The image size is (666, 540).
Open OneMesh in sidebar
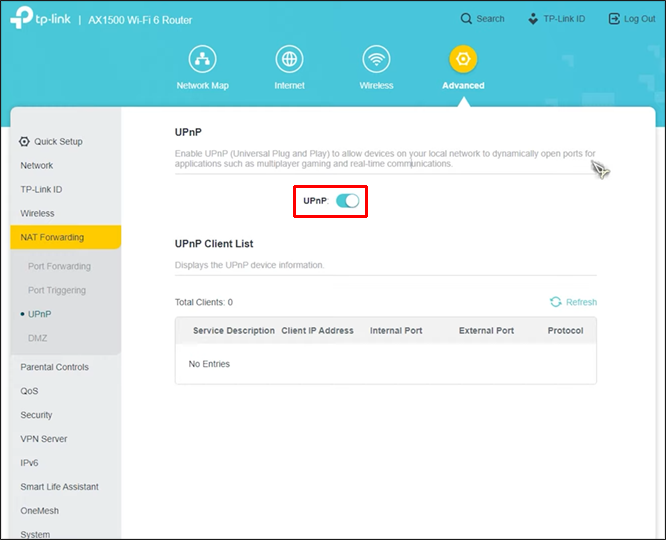[x=40, y=511]
